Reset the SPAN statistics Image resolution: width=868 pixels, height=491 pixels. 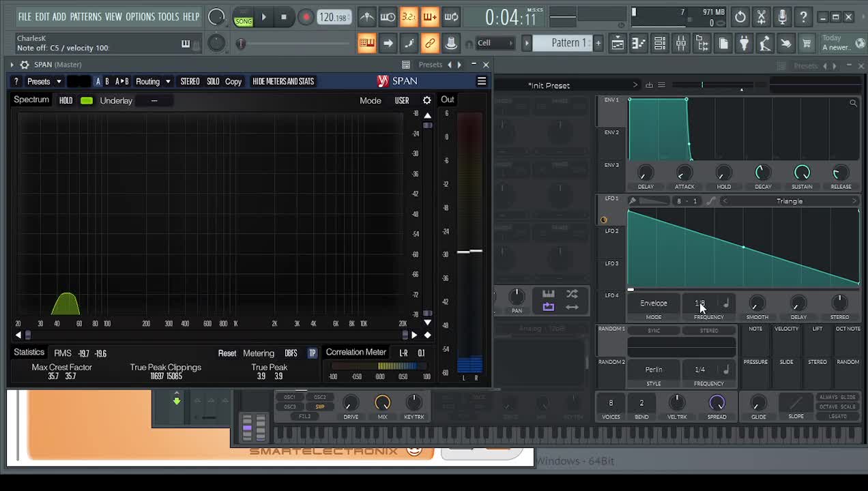click(x=227, y=353)
